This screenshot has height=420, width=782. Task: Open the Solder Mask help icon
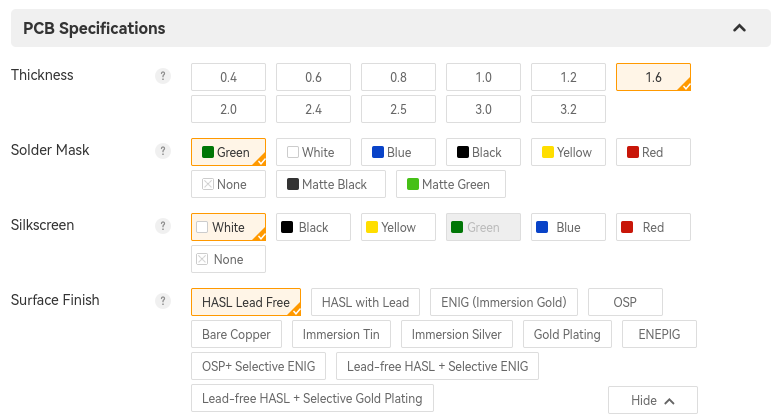click(x=163, y=151)
